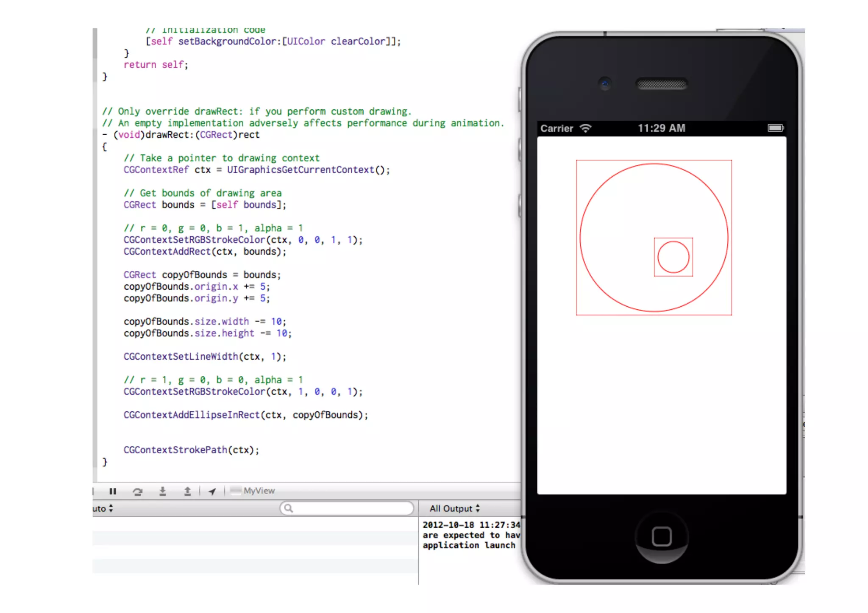
Task: Click the variables filter search field
Action: 352,508
